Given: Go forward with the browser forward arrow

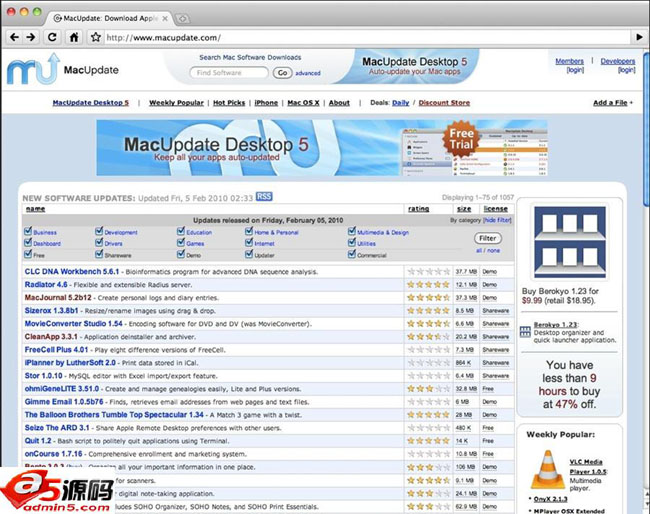Looking at the screenshot, I should (31, 37).
